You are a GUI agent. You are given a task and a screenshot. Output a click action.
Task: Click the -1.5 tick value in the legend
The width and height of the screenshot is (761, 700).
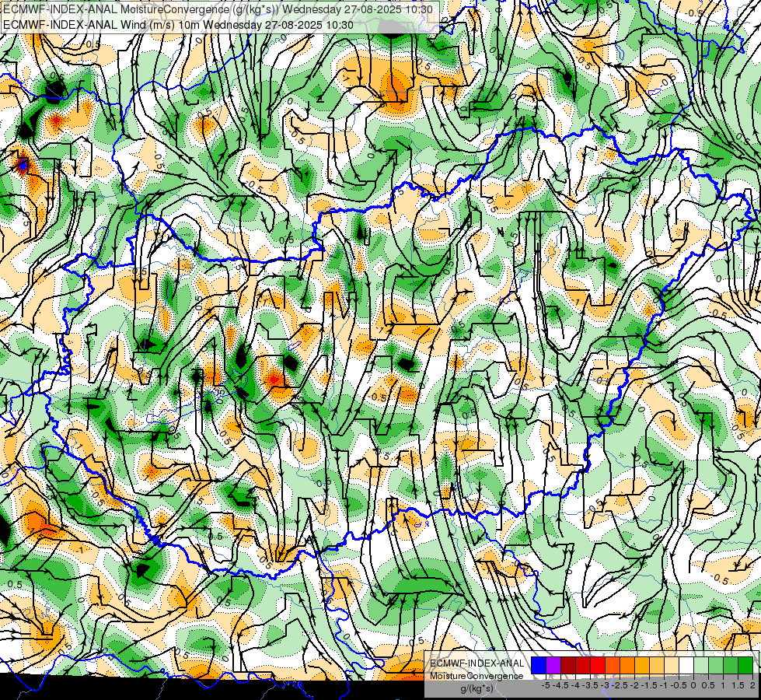pyautogui.click(x=649, y=685)
